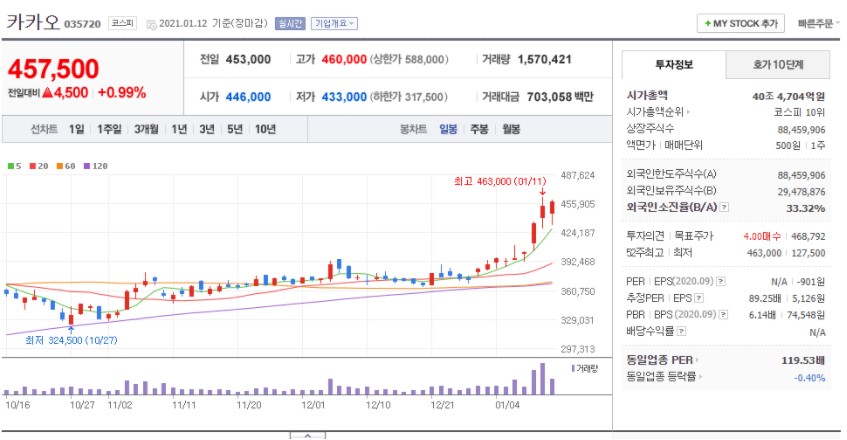
Task: Select the 월봉 monthly candle chart
Action: click(x=511, y=130)
